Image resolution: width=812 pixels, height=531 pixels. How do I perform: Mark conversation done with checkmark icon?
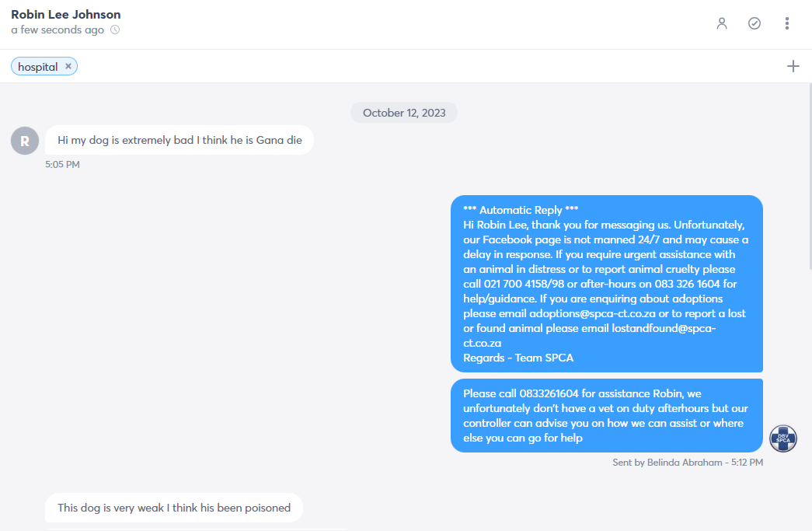(754, 23)
